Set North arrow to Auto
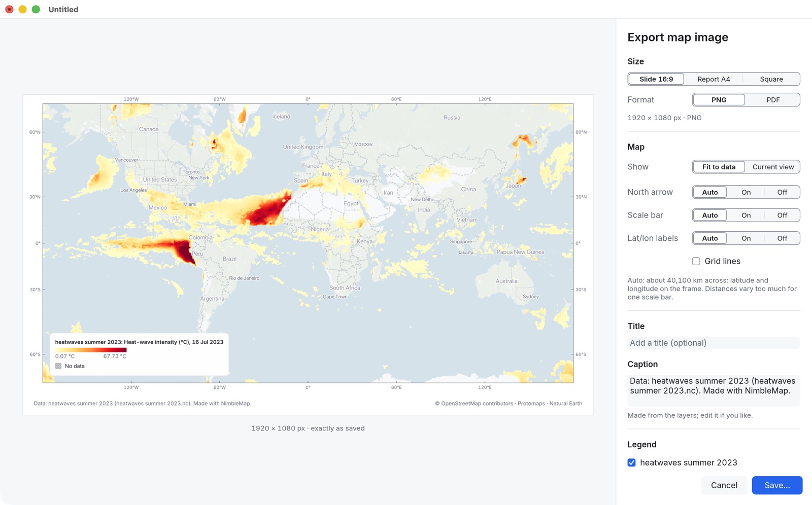 [x=709, y=192]
